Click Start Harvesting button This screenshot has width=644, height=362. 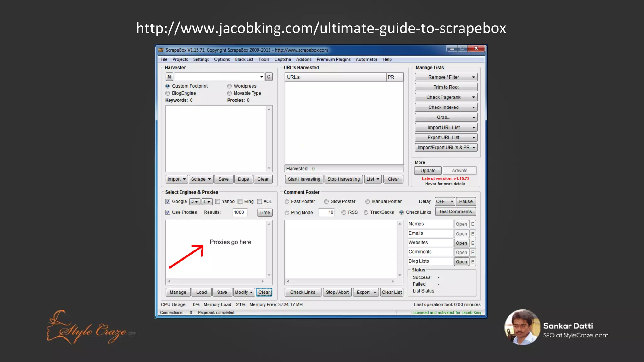(304, 179)
